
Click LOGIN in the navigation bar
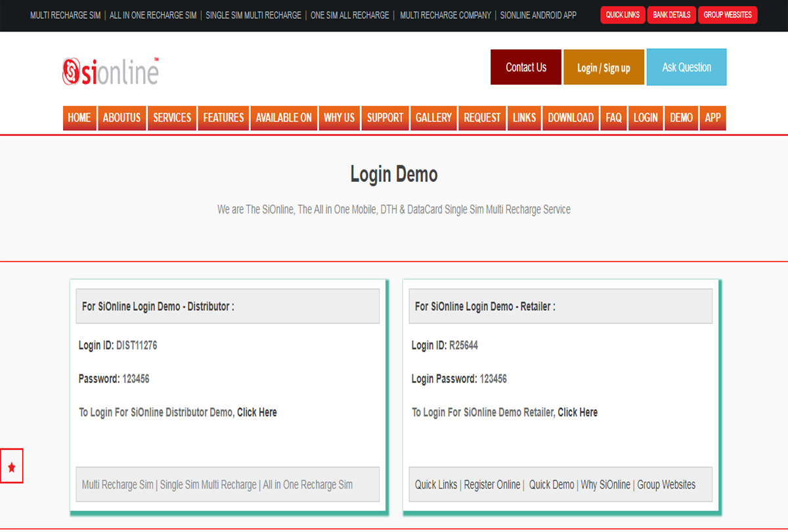(x=646, y=118)
